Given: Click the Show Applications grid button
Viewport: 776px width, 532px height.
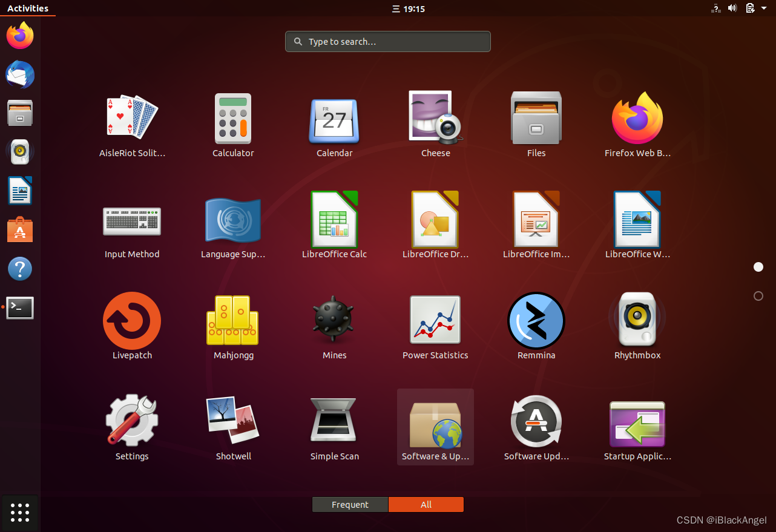Looking at the screenshot, I should (20, 512).
